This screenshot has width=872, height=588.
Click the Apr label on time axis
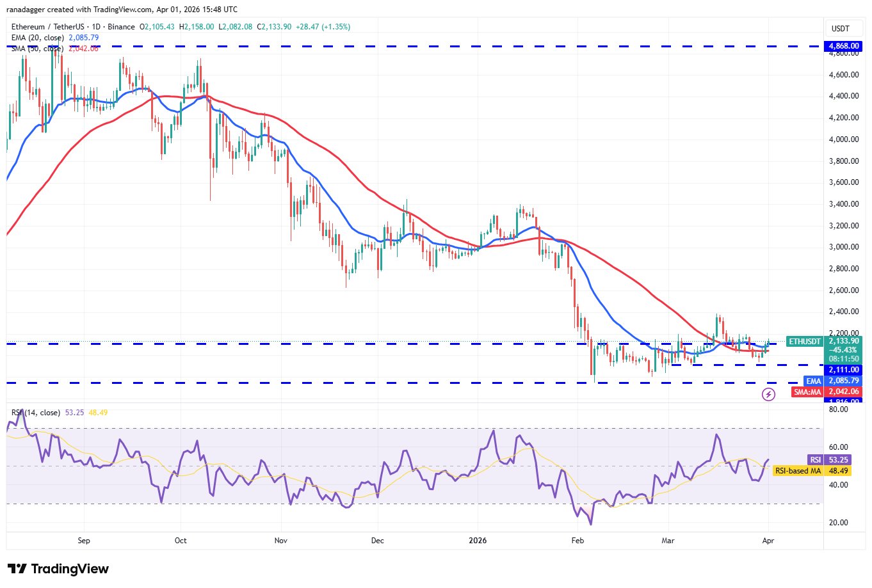[x=768, y=541]
